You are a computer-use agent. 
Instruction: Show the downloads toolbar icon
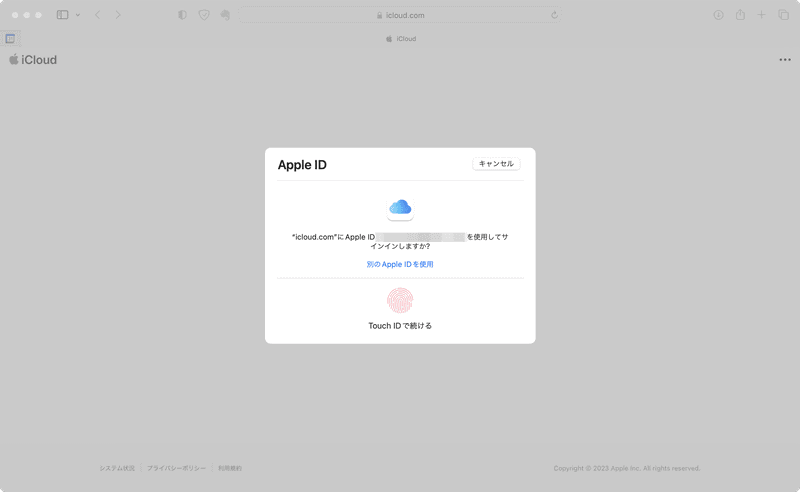click(x=718, y=15)
